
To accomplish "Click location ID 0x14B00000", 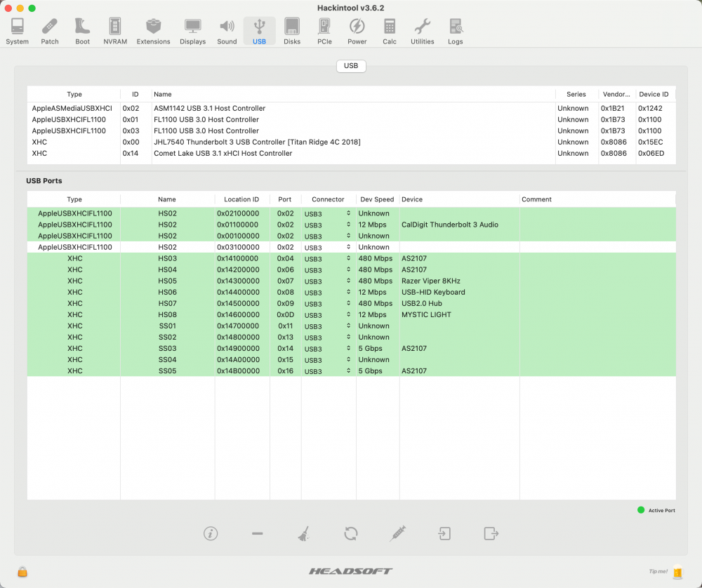I will pyautogui.click(x=238, y=371).
